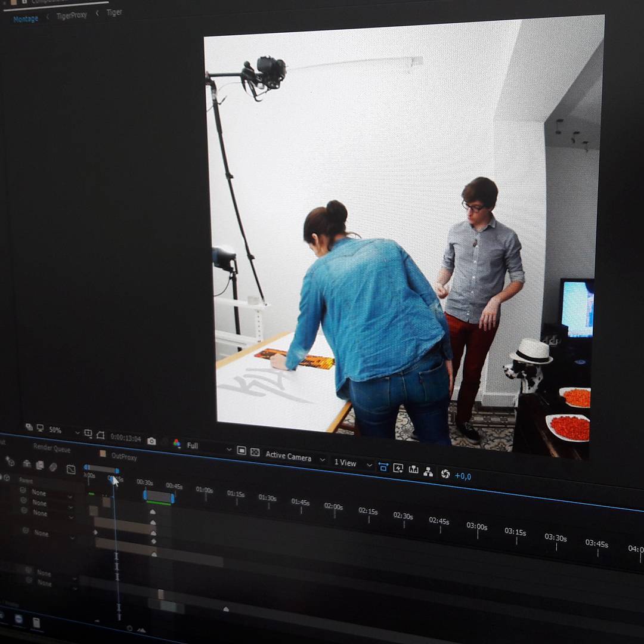Take a snapshot with the camera icon
The width and height of the screenshot is (644, 644).
pos(151,441)
